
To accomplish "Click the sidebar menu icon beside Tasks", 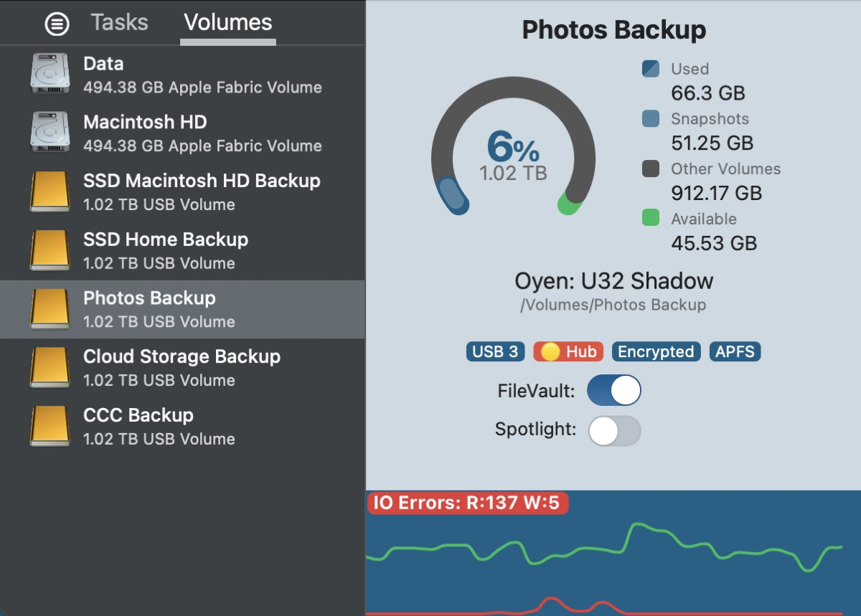I will 57,24.
